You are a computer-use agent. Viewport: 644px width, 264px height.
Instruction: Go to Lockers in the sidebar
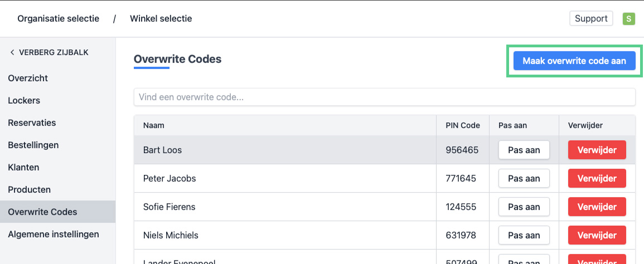click(x=24, y=100)
